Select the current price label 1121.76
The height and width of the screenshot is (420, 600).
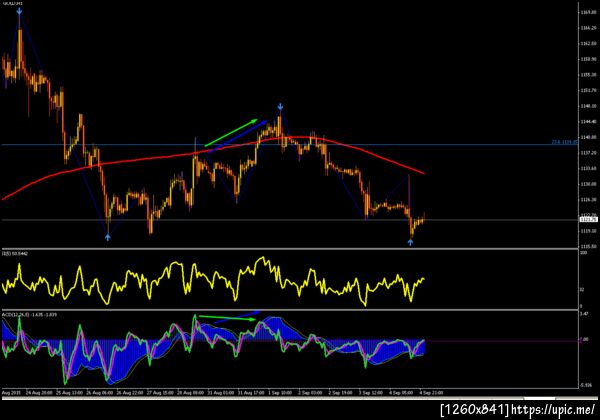click(x=589, y=220)
